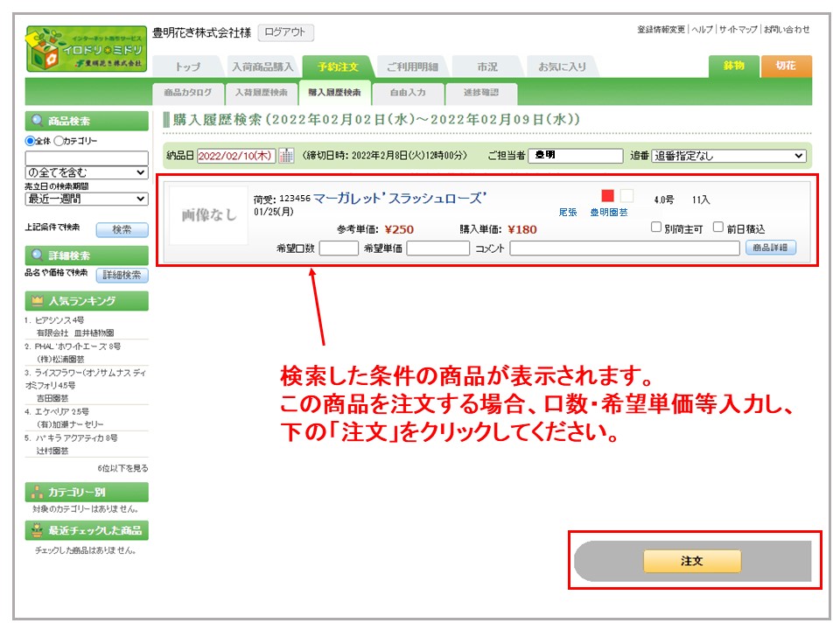
Task: Expand the 最近一週間 search period dropdown
Action: point(87,199)
